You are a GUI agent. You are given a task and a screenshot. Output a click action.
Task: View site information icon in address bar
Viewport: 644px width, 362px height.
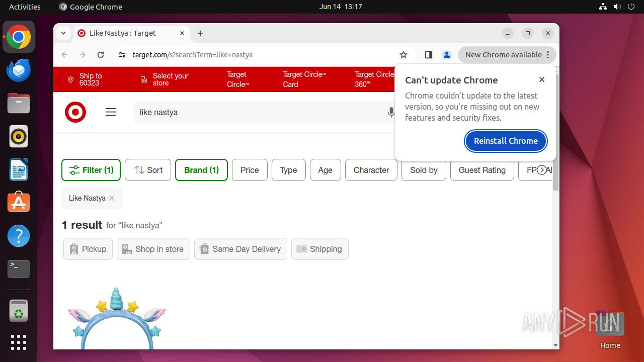pyautogui.click(x=122, y=55)
